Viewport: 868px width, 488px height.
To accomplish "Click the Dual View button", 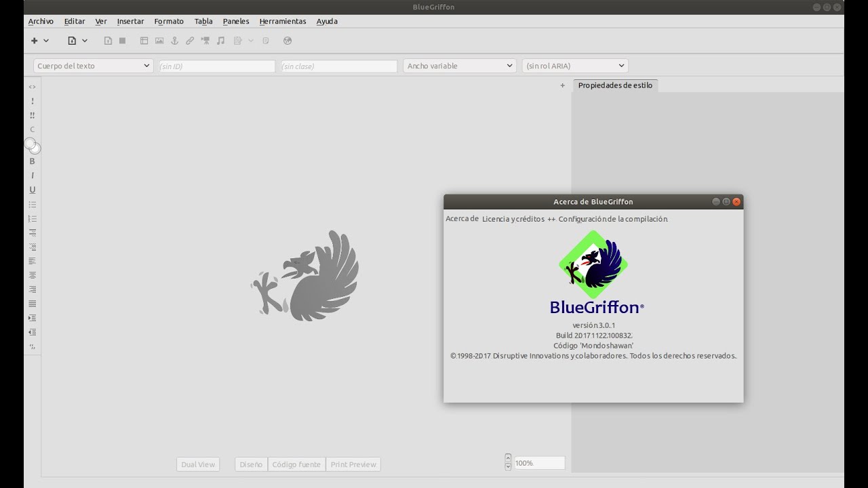I will pos(198,464).
